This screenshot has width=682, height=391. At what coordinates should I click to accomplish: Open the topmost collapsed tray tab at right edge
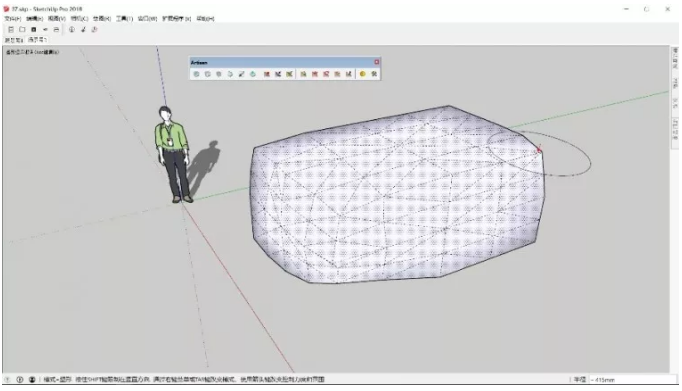675,58
